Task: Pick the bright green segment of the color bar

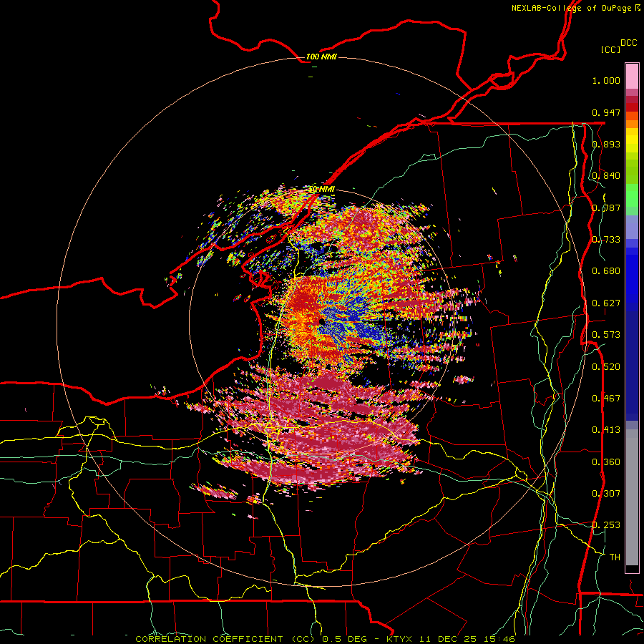Action: pyautogui.click(x=632, y=195)
